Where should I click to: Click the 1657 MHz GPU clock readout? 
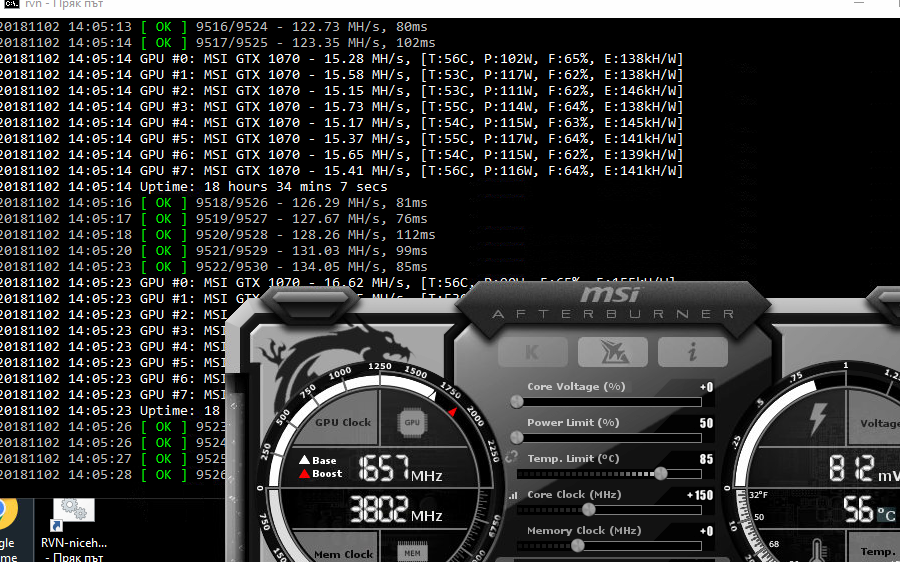[x=400, y=469]
